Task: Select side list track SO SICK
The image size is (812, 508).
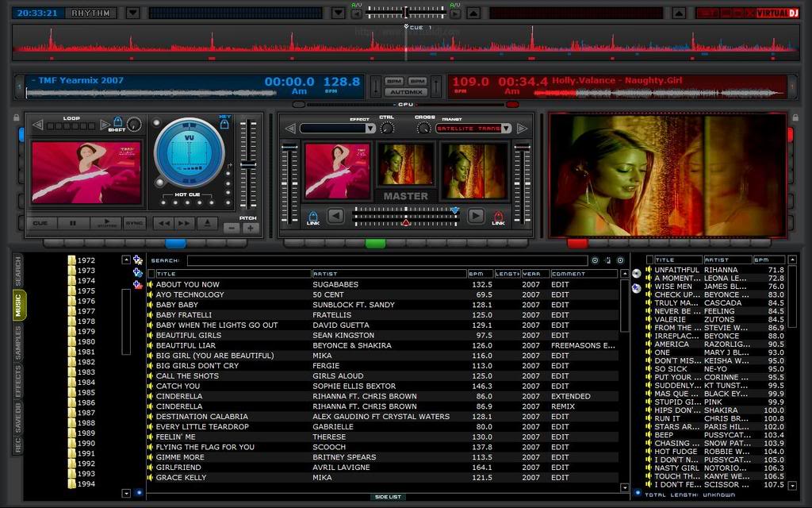Action: (x=715, y=369)
